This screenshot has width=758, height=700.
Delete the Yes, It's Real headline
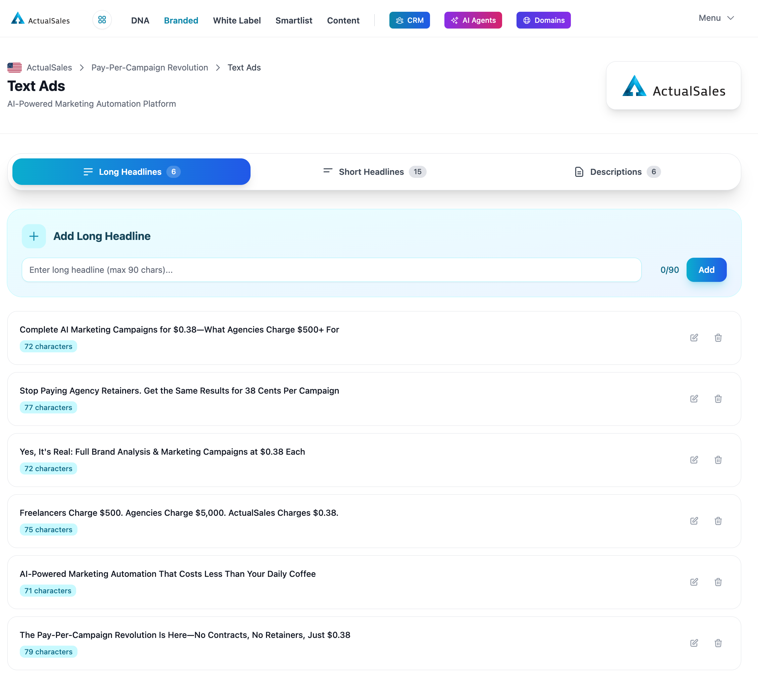(x=718, y=460)
